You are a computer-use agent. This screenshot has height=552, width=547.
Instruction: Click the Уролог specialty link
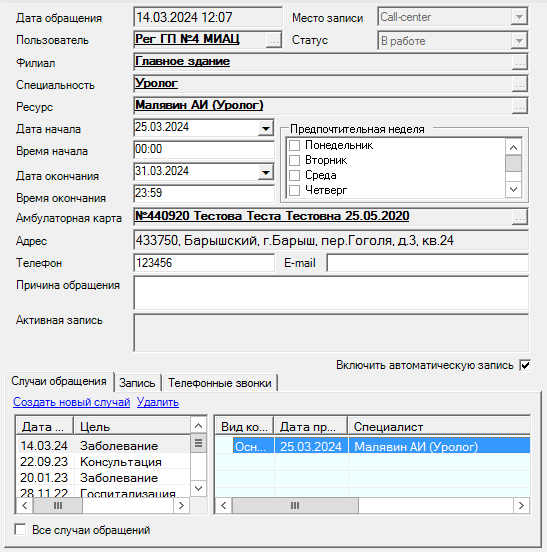pos(156,83)
